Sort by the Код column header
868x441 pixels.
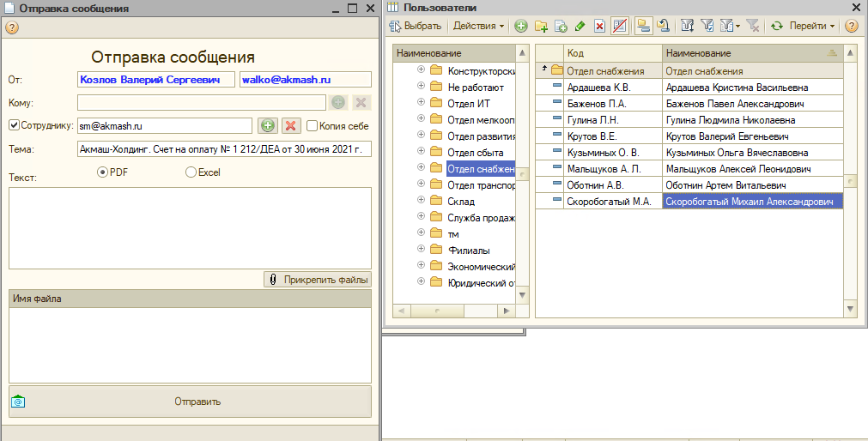pyautogui.click(x=613, y=53)
